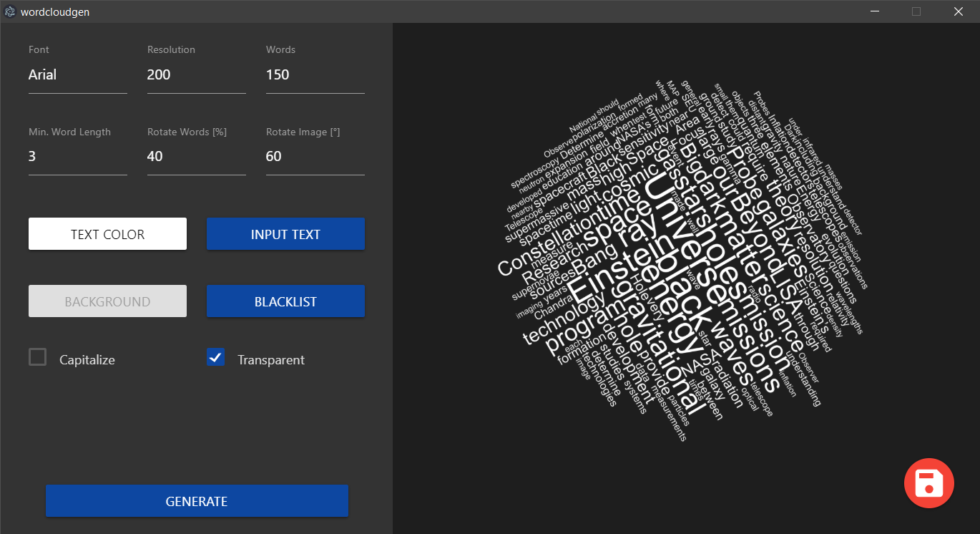Click the 'Words' label

[x=280, y=49]
